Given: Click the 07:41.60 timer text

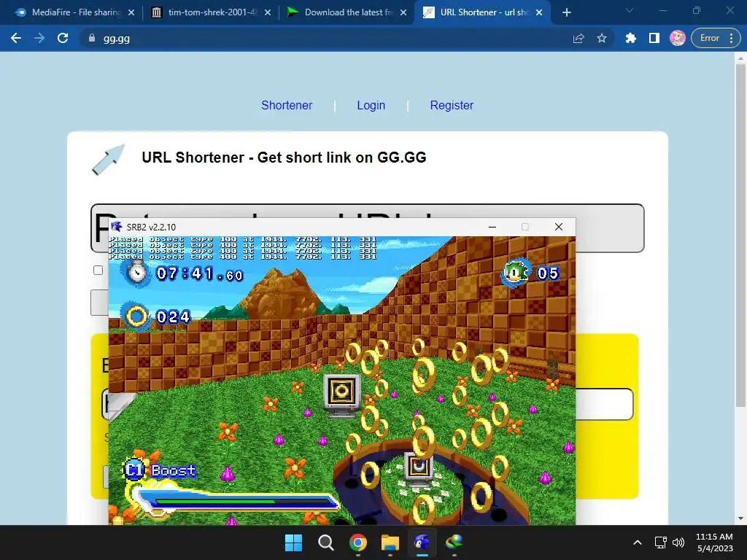Looking at the screenshot, I should pyautogui.click(x=200, y=273).
